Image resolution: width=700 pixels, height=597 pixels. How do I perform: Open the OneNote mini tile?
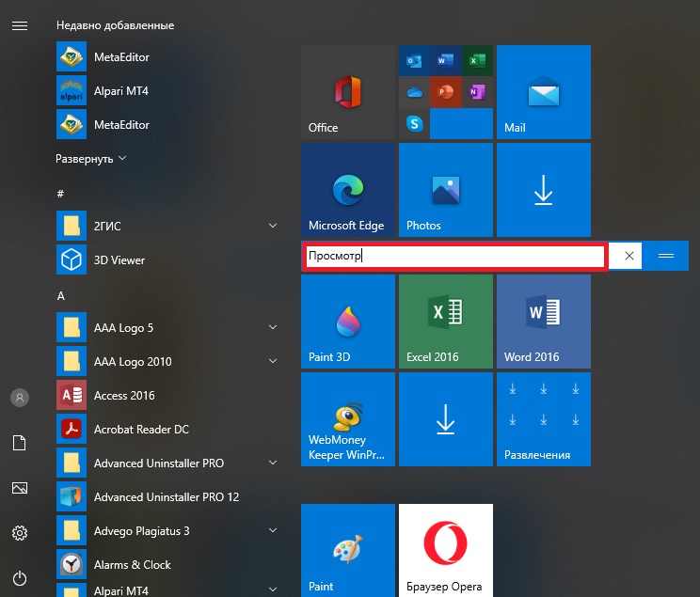(x=477, y=92)
